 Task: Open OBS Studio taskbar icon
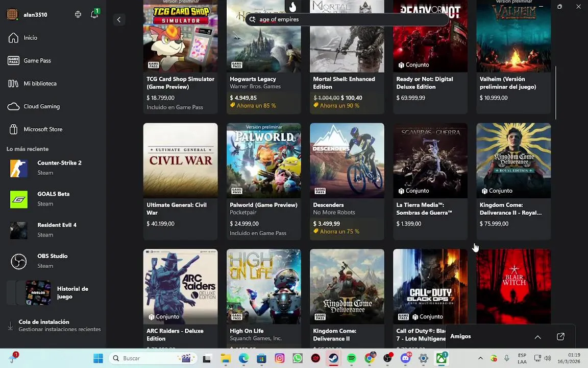coord(388,358)
